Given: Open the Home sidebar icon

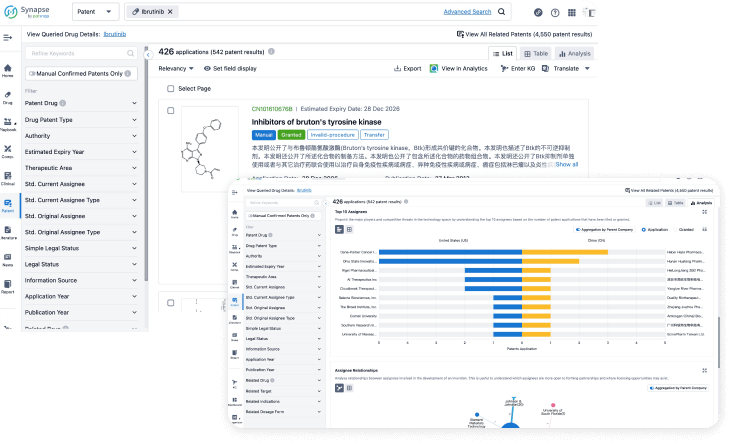Looking at the screenshot, I should [8, 70].
